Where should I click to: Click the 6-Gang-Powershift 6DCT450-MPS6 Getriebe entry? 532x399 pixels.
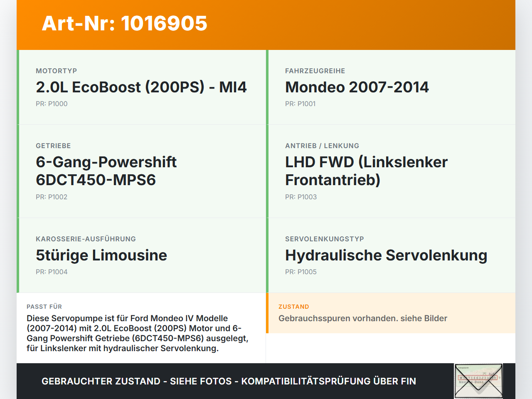141,171
